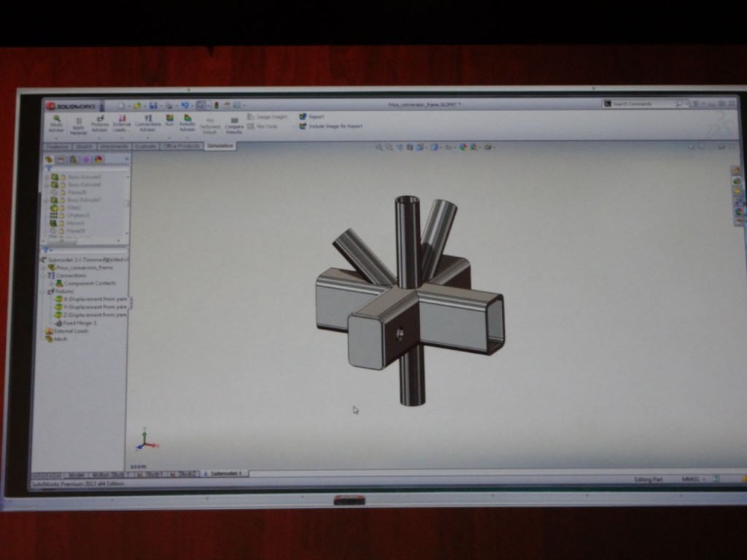Select the Compare Results tool
This screenshot has height=560, width=747.
[x=233, y=125]
